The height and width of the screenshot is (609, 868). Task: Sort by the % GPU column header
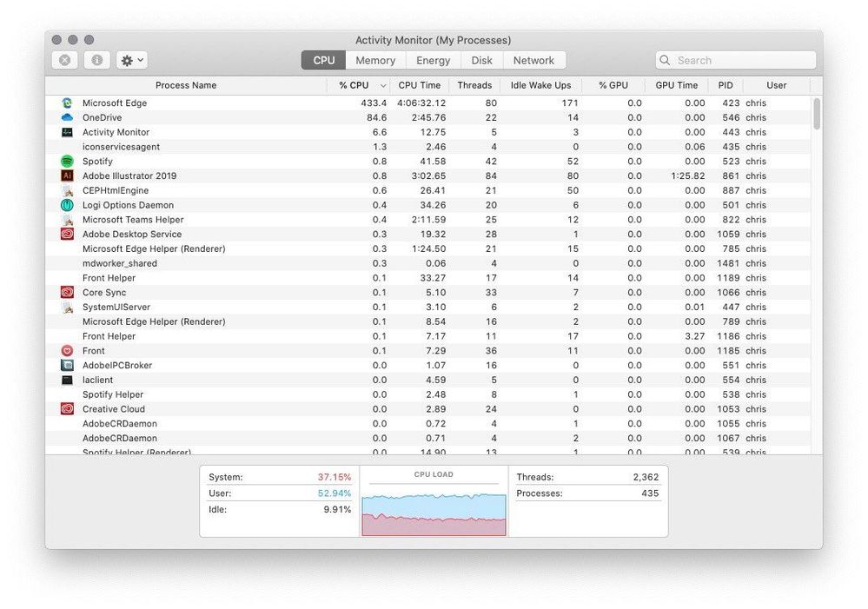613,85
